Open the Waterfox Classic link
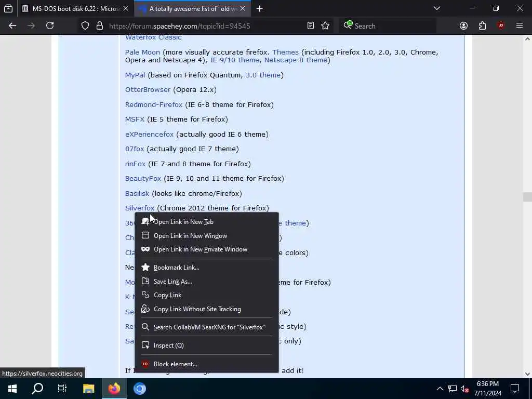 click(153, 37)
